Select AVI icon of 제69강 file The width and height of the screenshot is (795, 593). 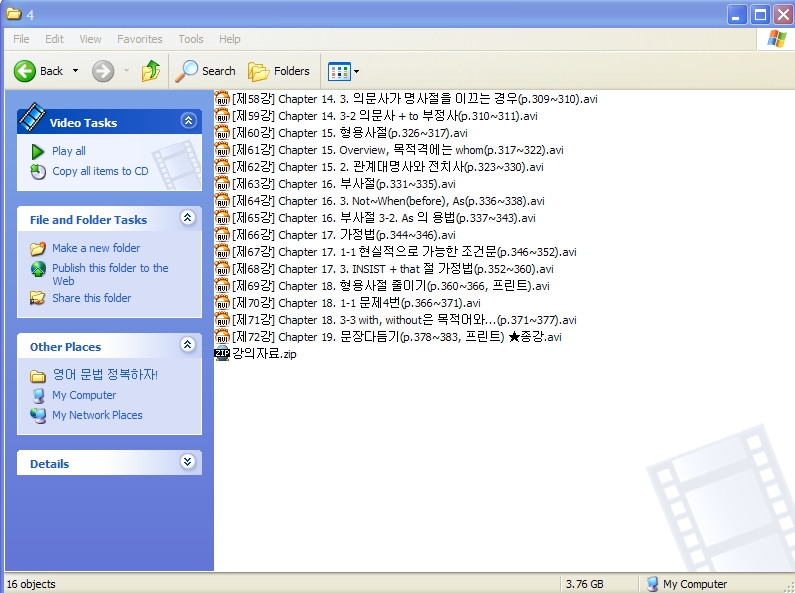(x=222, y=285)
